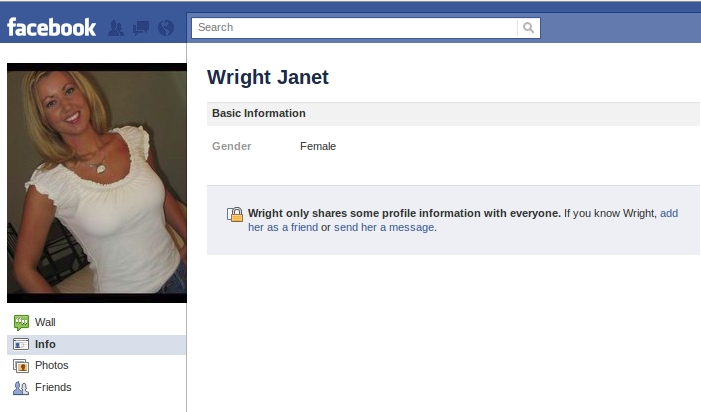Click the privacy padlock icon
This screenshot has height=412, width=701.
tap(235, 214)
